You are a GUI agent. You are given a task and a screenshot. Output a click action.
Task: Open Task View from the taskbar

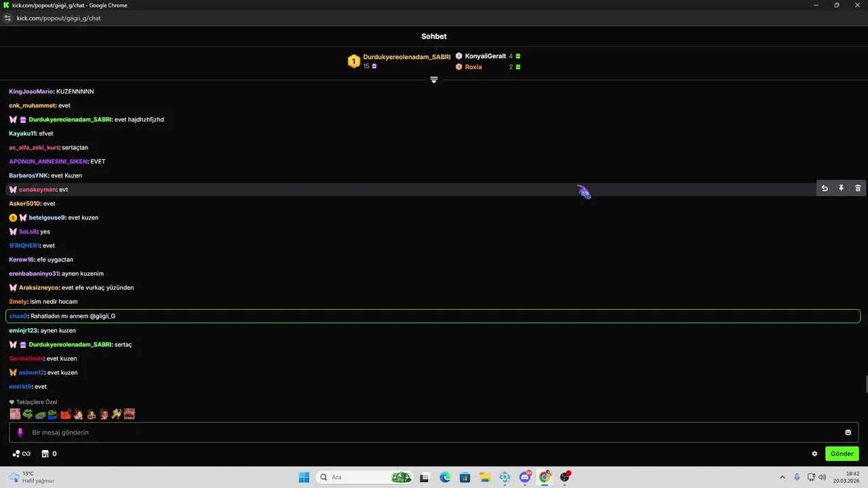pos(425,477)
